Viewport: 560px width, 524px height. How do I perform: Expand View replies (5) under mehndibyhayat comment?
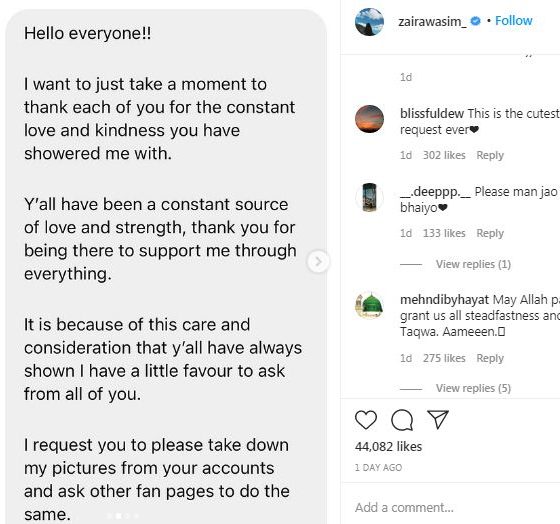(473, 388)
